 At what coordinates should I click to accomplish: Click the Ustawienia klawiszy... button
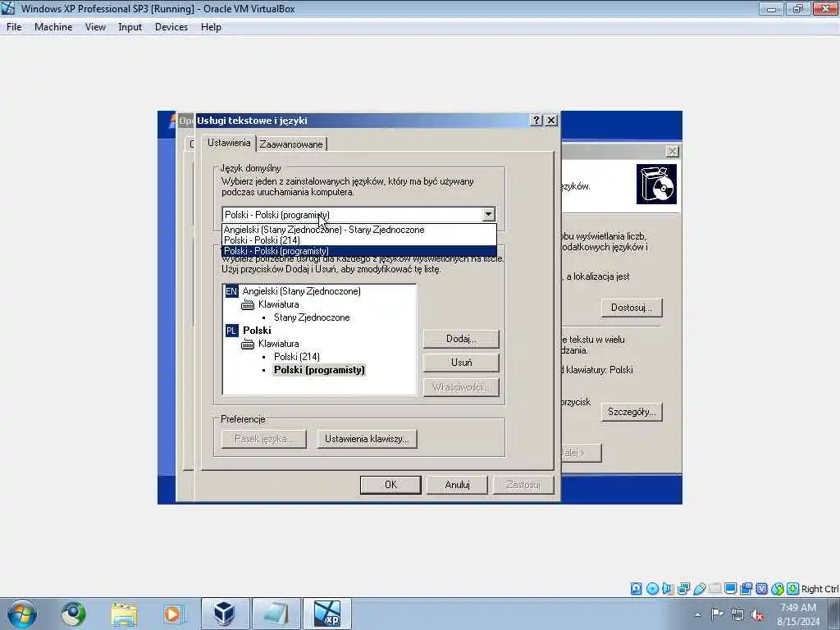click(x=367, y=439)
